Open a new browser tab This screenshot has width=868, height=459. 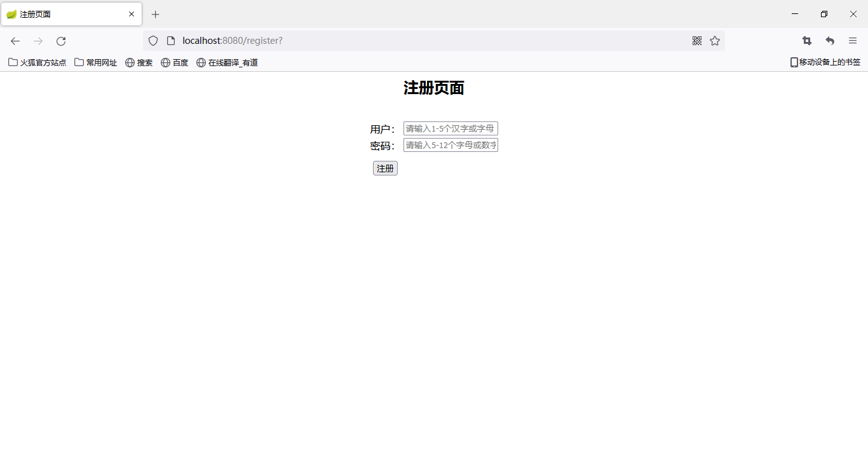click(156, 14)
